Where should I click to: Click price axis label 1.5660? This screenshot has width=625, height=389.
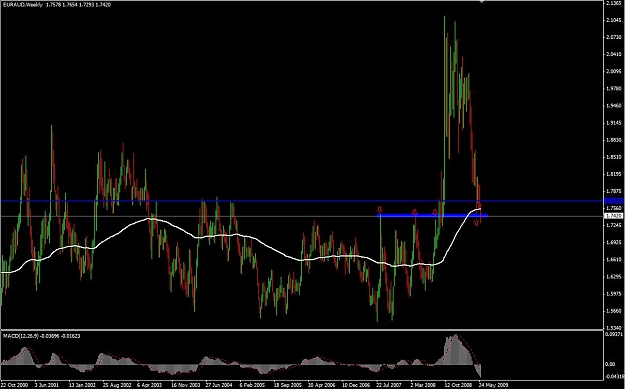(x=613, y=311)
